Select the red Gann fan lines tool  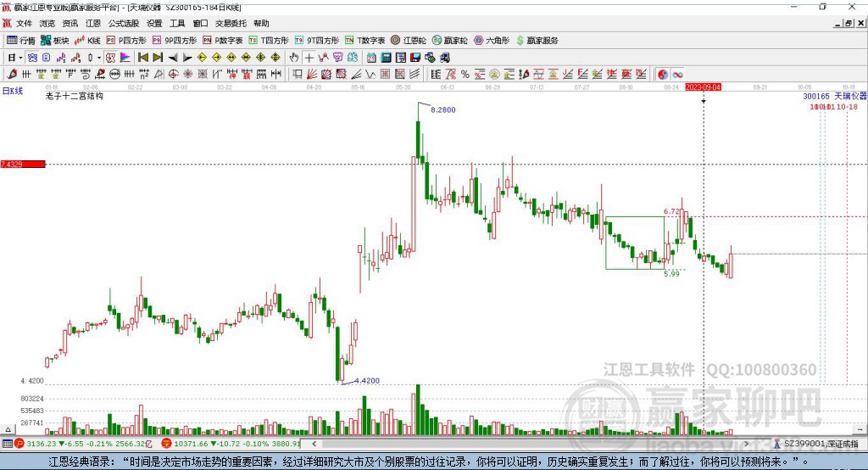pyautogui.click(x=312, y=75)
